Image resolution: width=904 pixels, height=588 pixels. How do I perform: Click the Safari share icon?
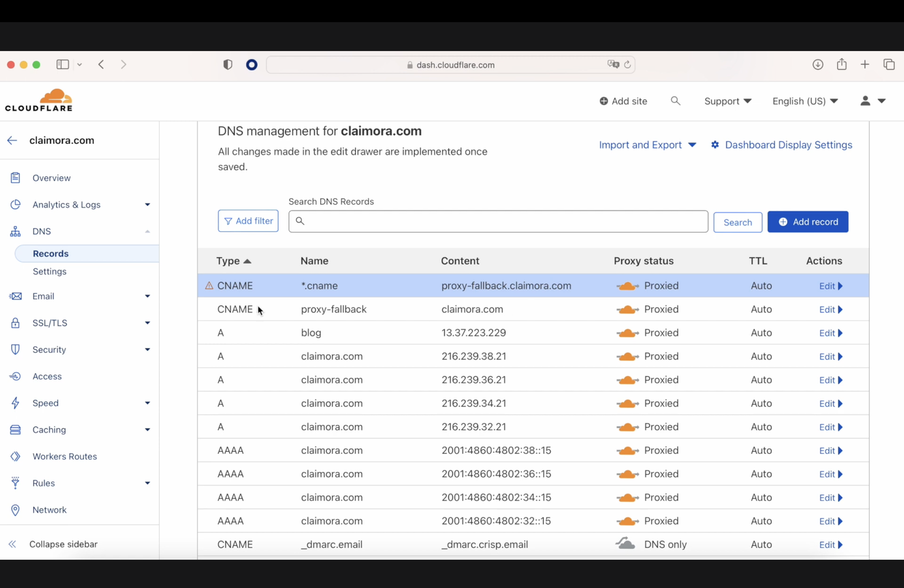[842, 64]
